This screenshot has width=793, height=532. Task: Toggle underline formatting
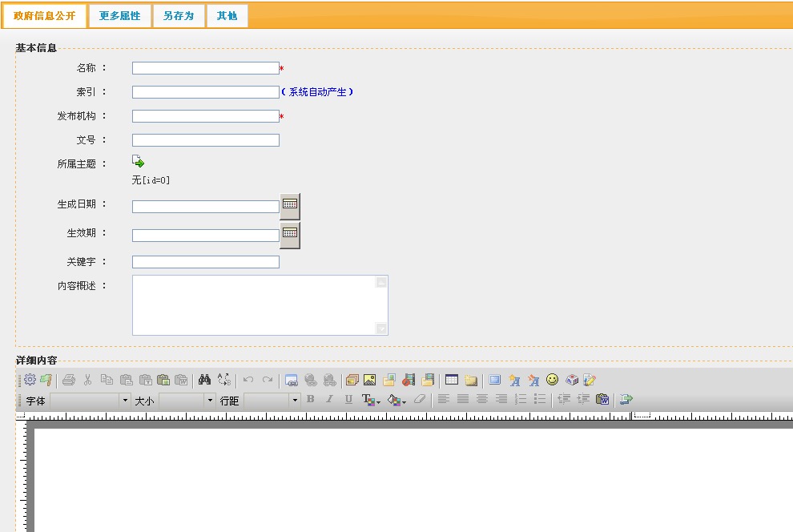tap(348, 399)
